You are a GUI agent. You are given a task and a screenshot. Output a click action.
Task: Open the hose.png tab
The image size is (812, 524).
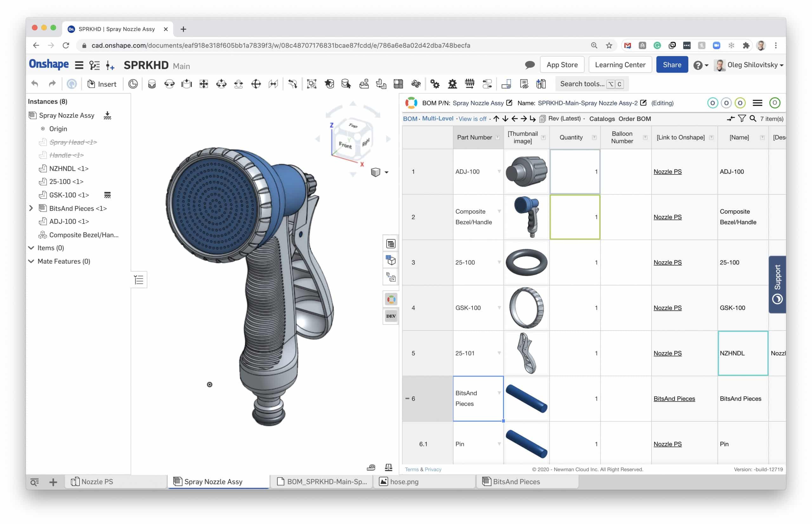pos(424,481)
